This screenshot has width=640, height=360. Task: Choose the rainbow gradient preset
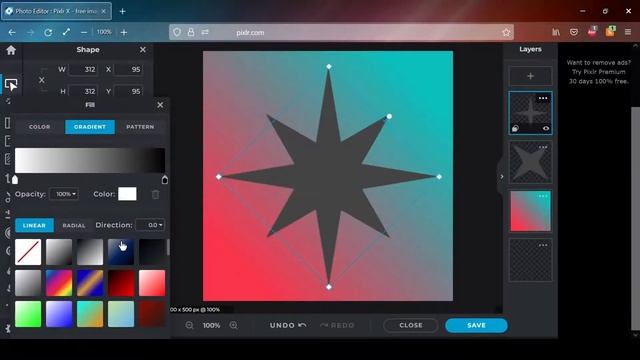59,283
